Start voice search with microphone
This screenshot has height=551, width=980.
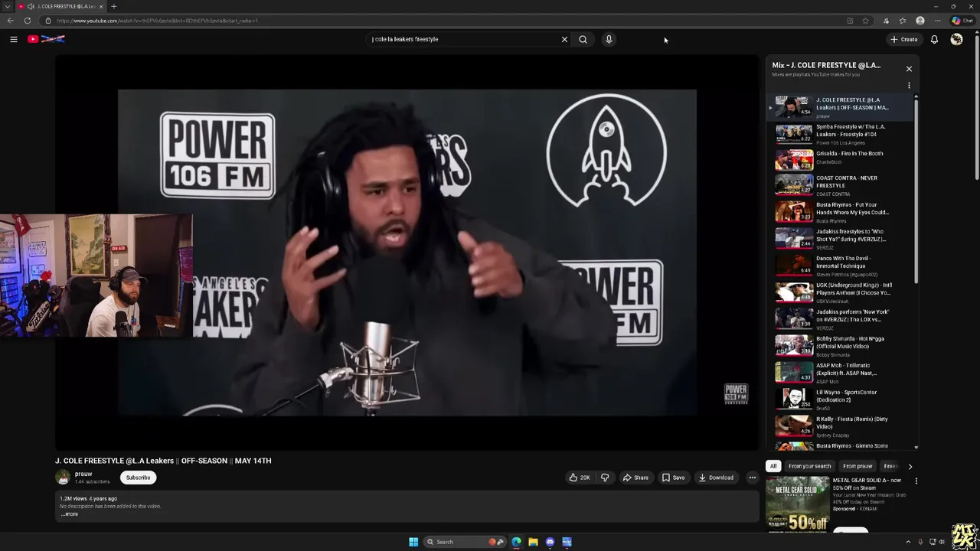click(x=609, y=39)
